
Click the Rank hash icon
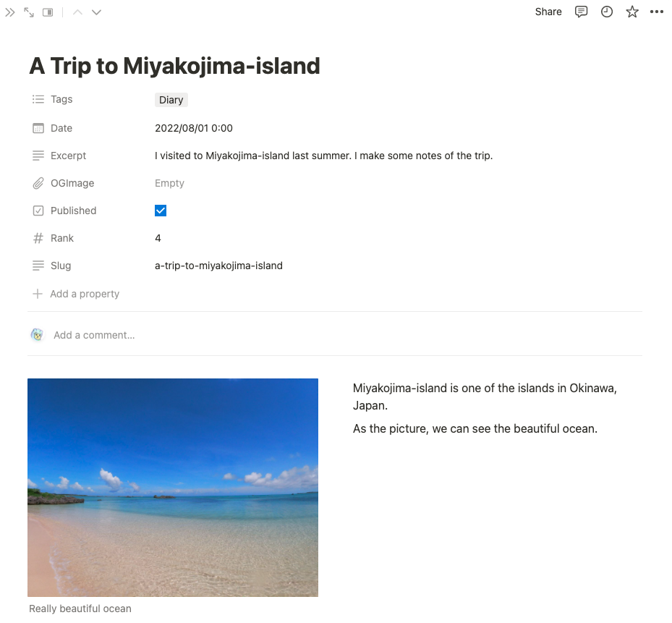tap(38, 238)
